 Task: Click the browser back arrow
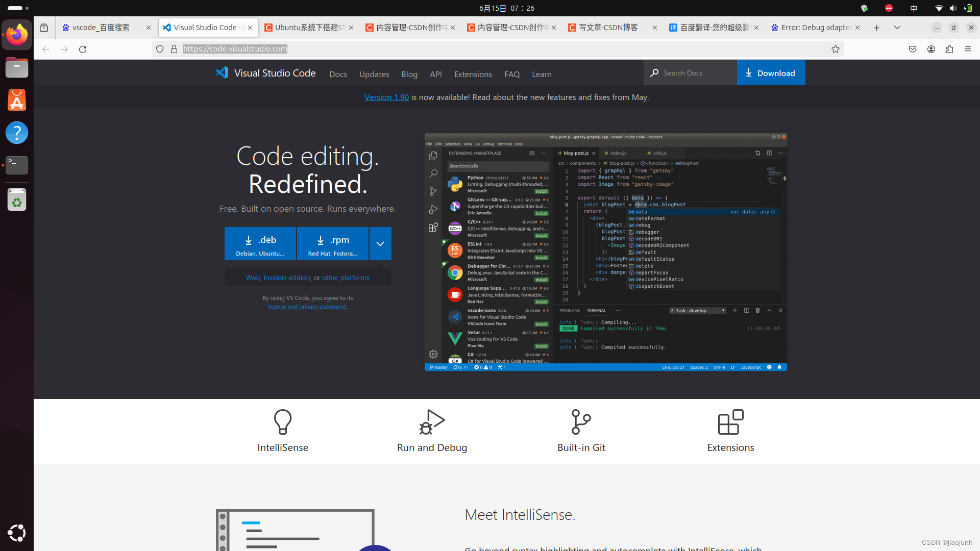pyautogui.click(x=46, y=49)
